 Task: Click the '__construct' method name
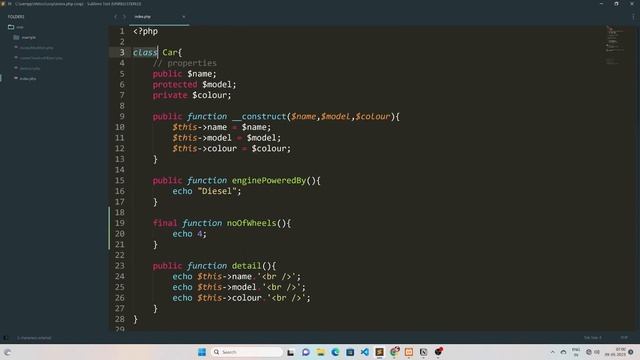coord(260,116)
